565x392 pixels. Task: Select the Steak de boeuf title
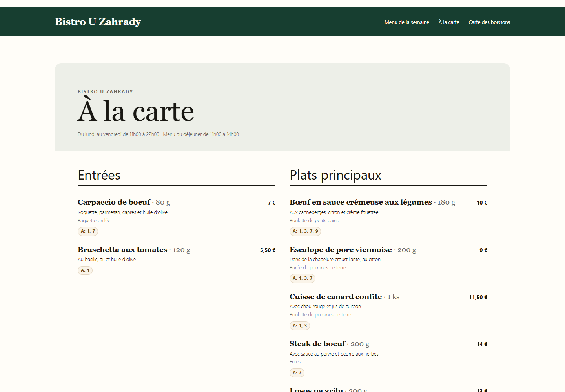pyautogui.click(x=317, y=344)
